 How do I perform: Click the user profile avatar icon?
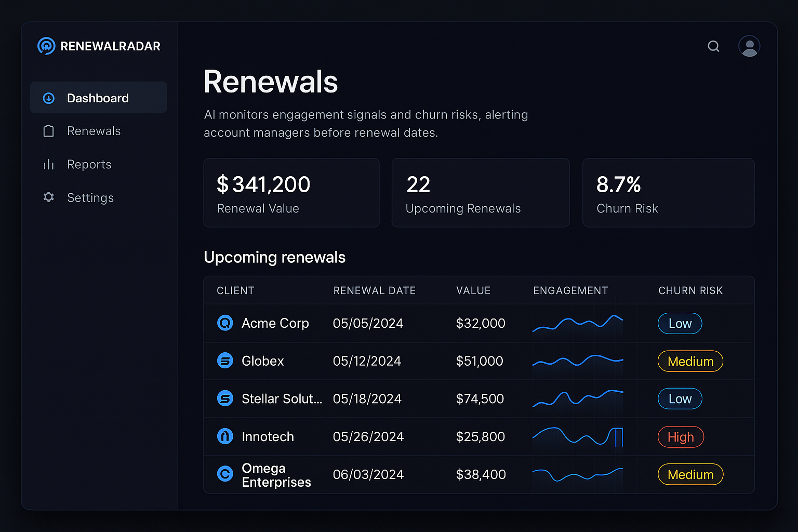pyautogui.click(x=749, y=46)
